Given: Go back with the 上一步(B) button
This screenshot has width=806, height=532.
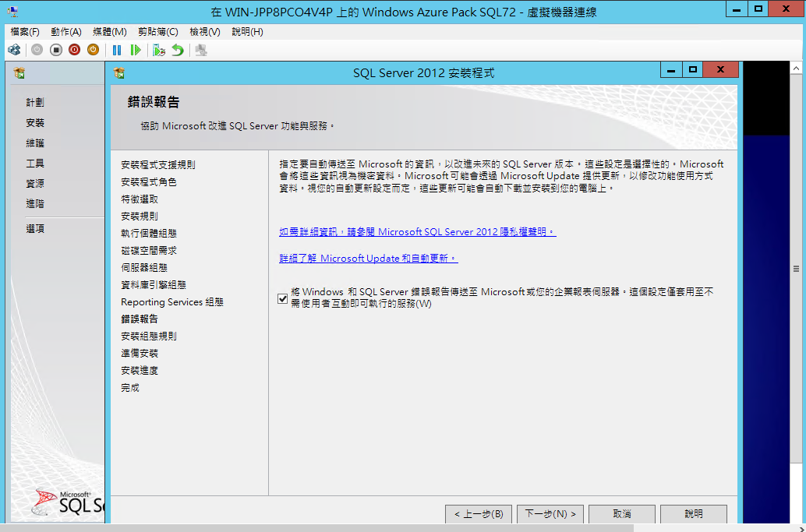Looking at the screenshot, I should pyautogui.click(x=479, y=514).
